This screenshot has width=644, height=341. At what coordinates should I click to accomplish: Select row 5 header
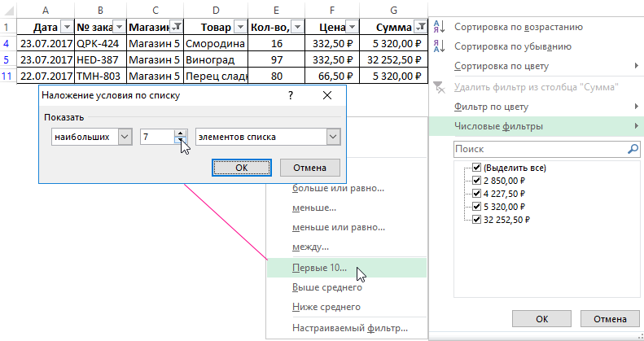7,59
